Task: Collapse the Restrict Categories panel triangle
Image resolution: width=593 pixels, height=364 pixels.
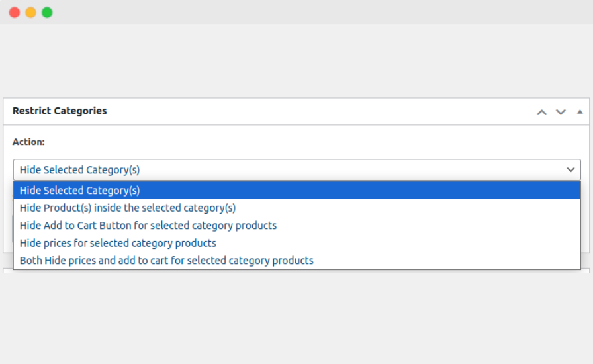Action: pos(580,112)
